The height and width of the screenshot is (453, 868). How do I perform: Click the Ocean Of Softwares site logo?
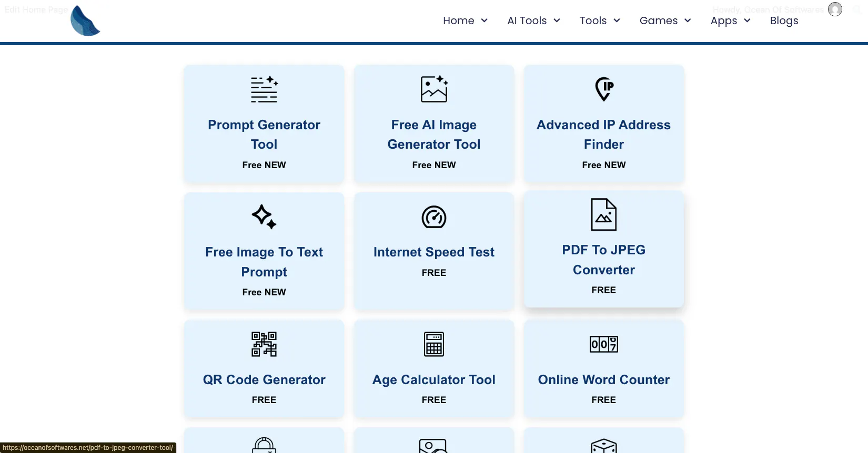[x=85, y=21]
